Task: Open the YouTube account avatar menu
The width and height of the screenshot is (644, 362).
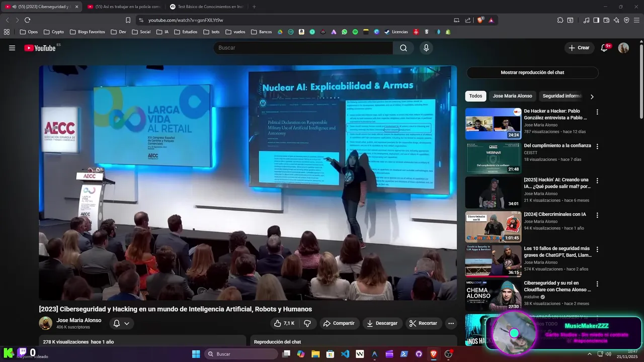Action: 623,48
